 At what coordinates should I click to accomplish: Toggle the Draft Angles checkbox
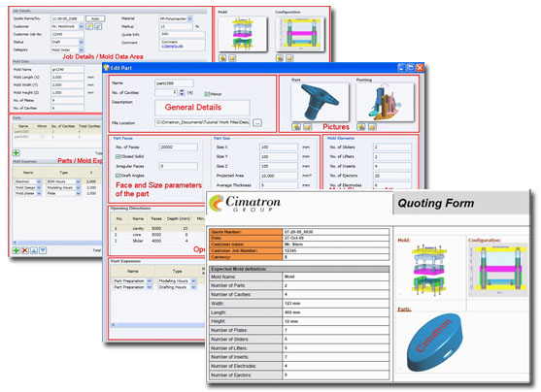pyautogui.click(x=118, y=176)
